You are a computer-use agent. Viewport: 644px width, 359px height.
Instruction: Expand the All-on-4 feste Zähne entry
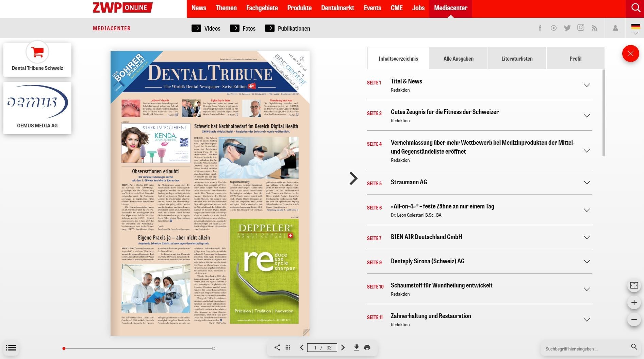587,210
